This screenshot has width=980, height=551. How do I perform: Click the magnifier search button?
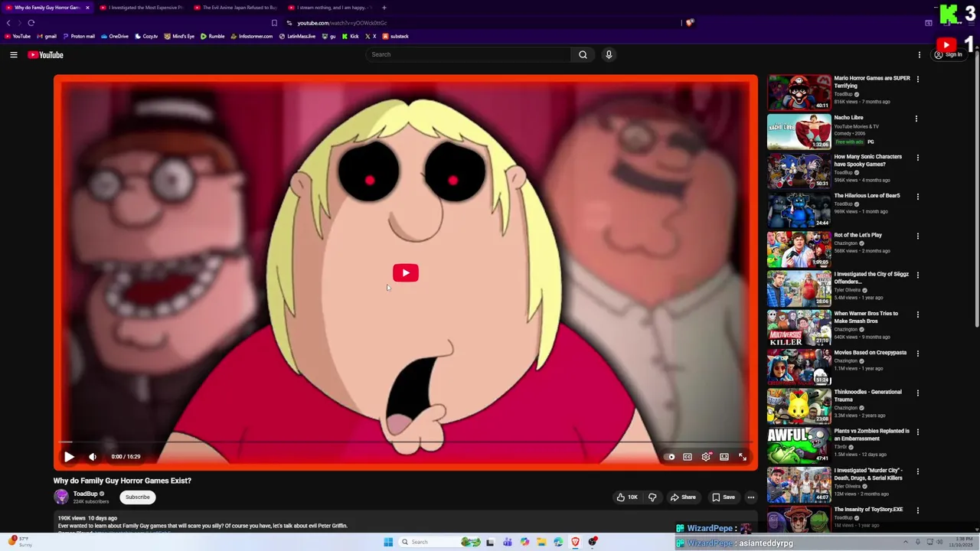point(583,54)
